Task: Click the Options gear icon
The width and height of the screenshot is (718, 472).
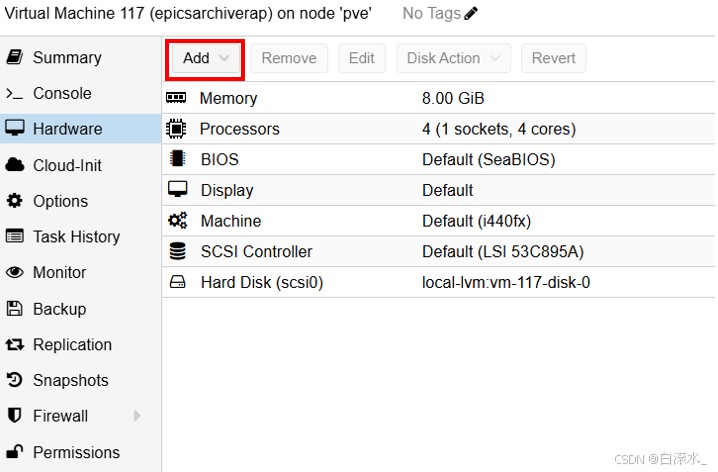Action: 15,201
